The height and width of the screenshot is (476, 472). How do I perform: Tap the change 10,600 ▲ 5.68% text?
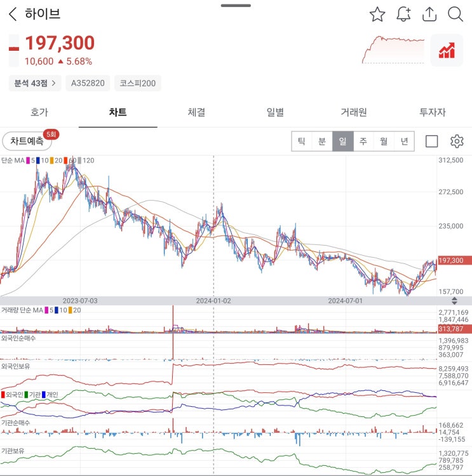click(x=58, y=62)
